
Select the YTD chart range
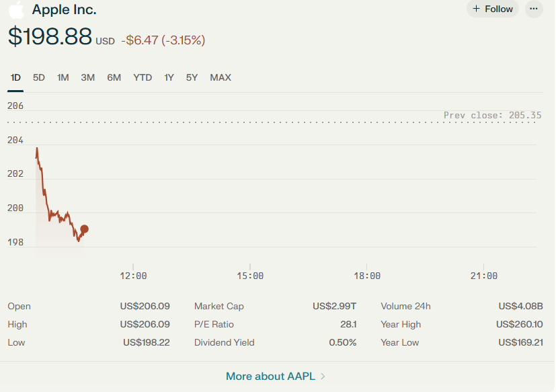pos(143,78)
